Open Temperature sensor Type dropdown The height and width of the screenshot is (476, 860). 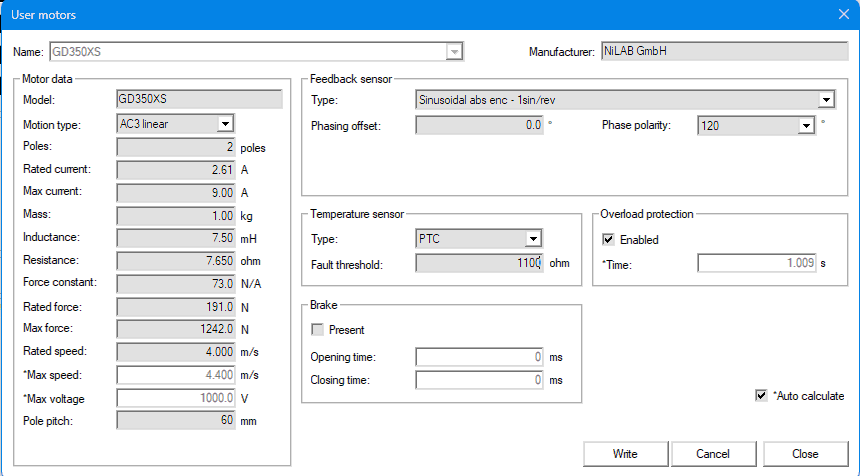click(x=534, y=239)
